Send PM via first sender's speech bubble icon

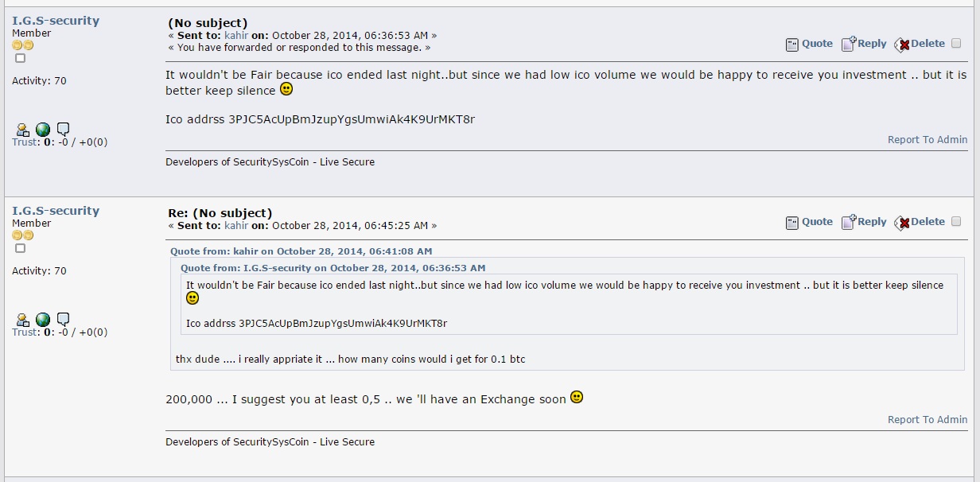pyautogui.click(x=64, y=129)
